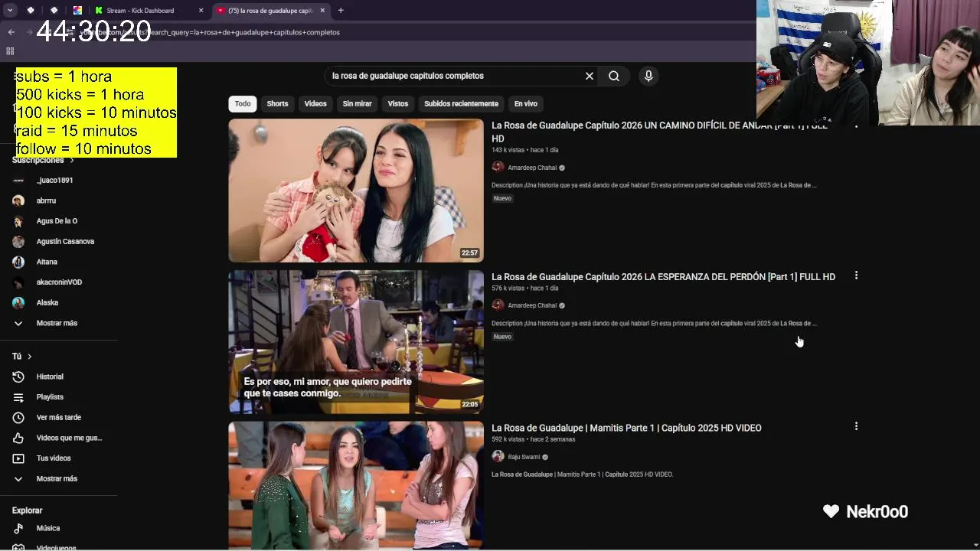Screen dimensions: 980x551
Task: Open the Suscripciones section chevron
Action: (72, 161)
